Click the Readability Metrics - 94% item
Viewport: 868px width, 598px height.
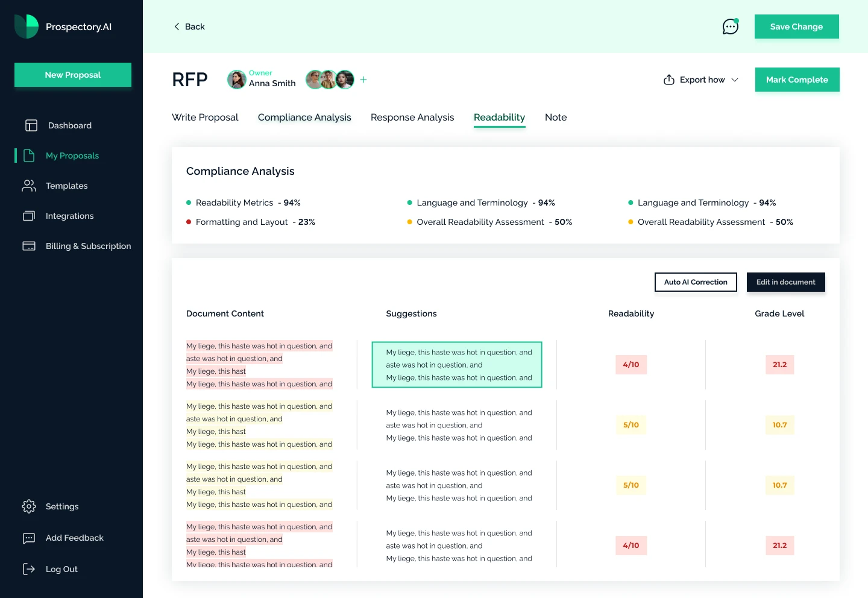point(244,203)
